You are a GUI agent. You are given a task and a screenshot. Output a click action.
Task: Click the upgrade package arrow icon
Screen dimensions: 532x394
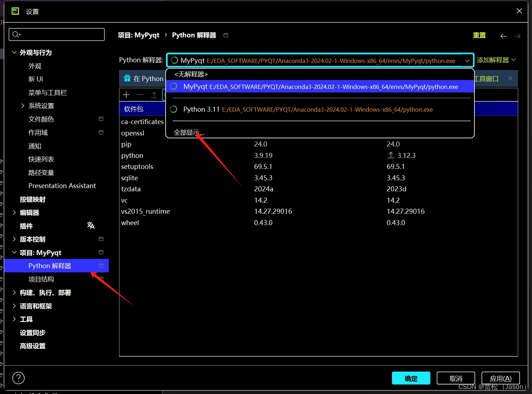pos(154,95)
